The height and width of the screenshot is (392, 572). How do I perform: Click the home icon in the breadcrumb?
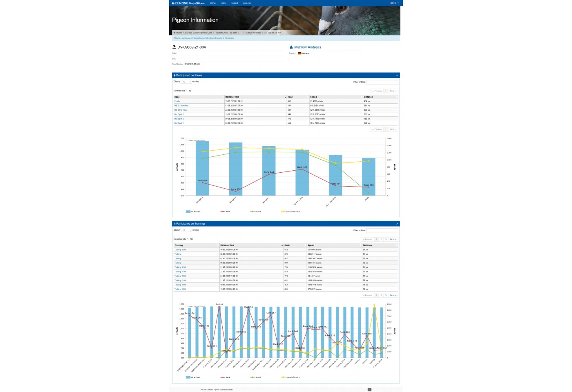click(x=174, y=33)
